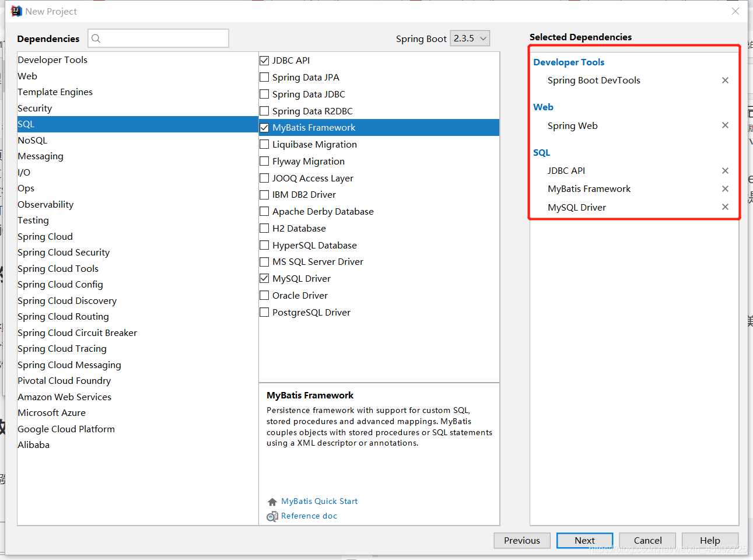Proceed with the Next button

pos(584,541)
